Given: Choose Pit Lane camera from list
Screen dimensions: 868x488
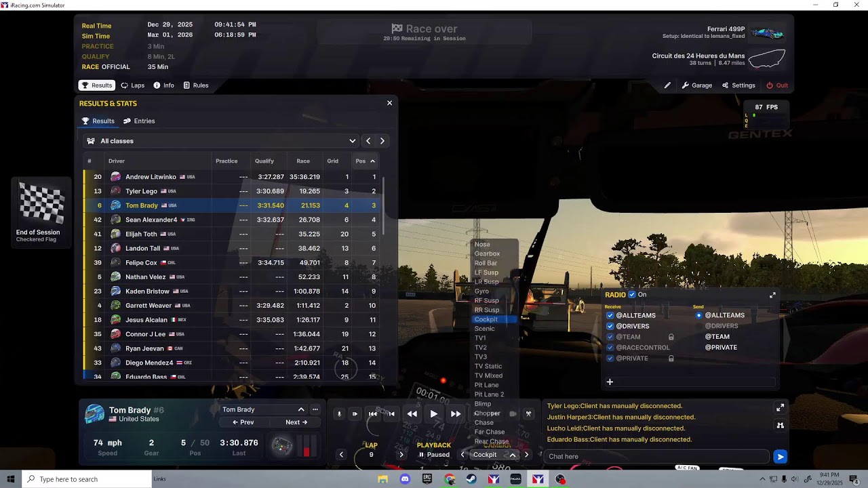Looking at the screenshot, I should tap(486, 385).
